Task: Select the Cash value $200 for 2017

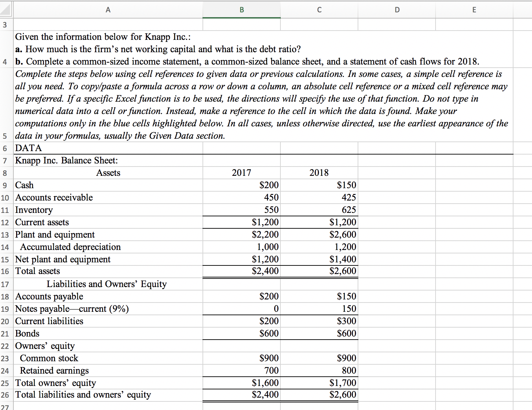Action: (241, 185)
